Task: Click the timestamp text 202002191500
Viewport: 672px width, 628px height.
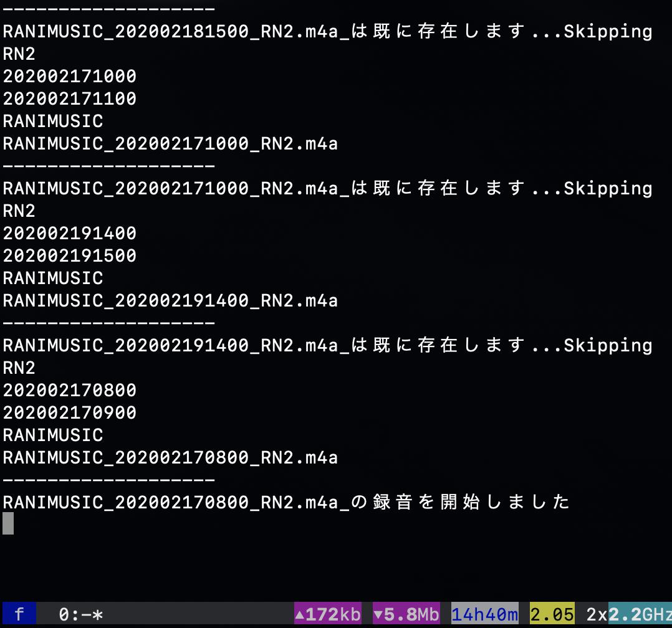Action: click(69, 255)
